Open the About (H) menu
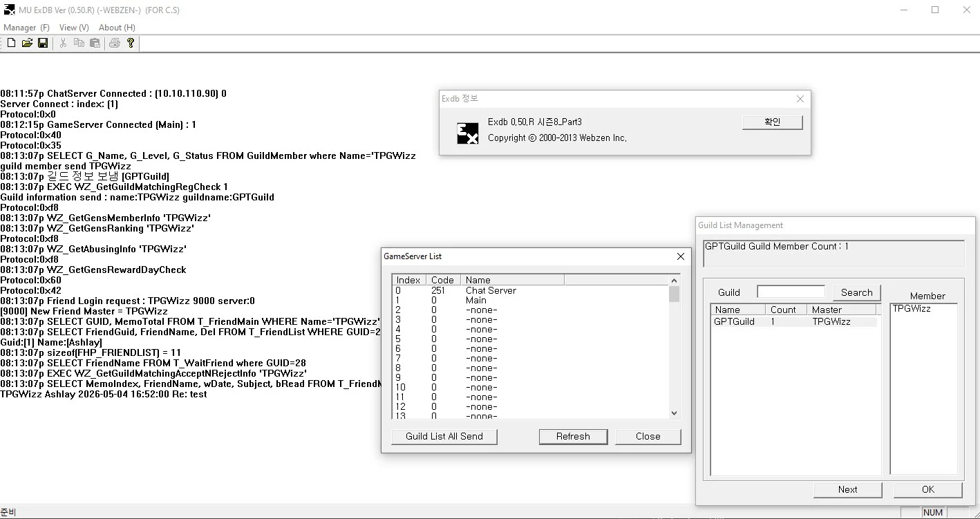980x519 pixels. tap(117, 28)
